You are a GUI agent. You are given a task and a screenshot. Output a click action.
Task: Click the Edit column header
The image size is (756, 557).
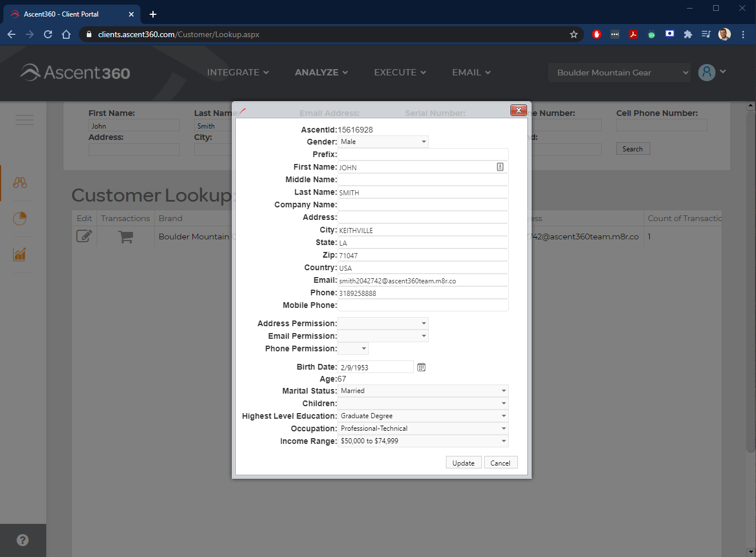click(x=85, y=218)
